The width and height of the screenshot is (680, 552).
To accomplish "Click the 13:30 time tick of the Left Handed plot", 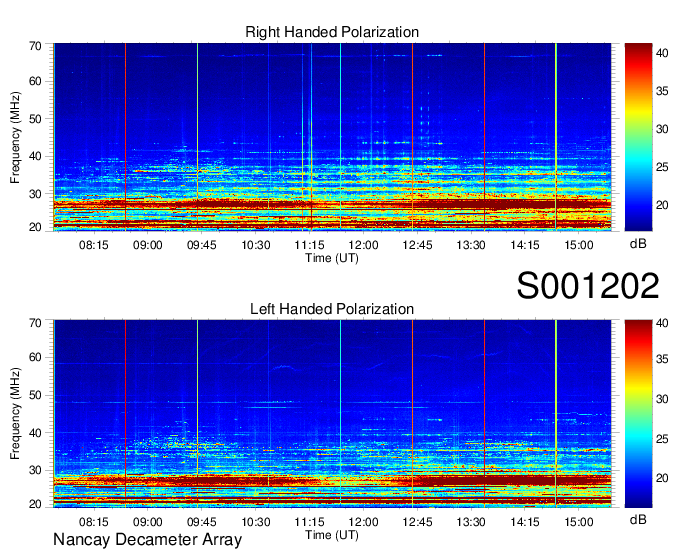I will 471,522.
